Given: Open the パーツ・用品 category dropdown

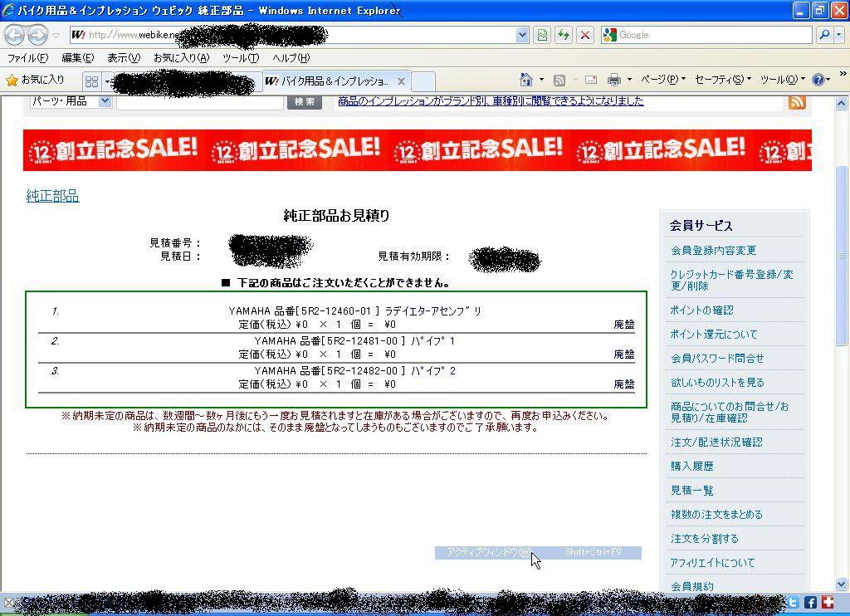Looking at the screenshot, I should 71,101.
